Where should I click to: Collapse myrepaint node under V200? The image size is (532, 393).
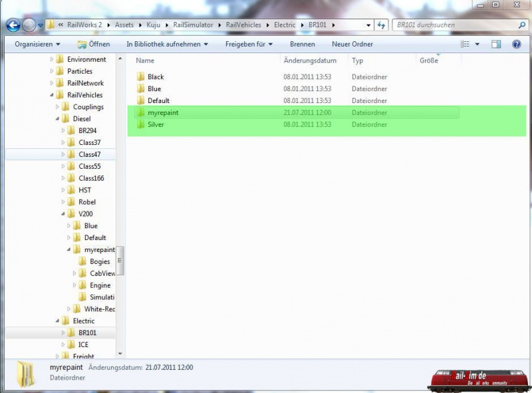pos(69,249)
